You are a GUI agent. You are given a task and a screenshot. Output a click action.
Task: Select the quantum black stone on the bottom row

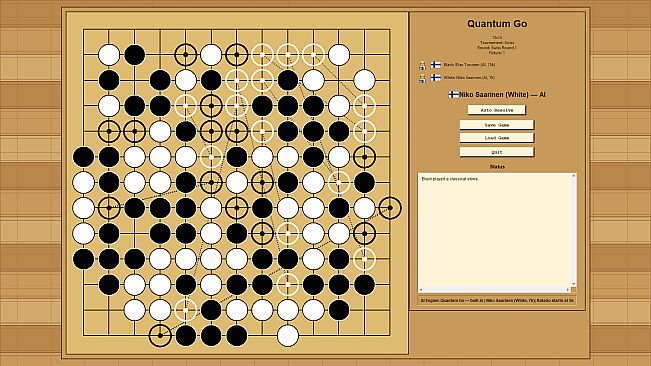tap(160, 335)
